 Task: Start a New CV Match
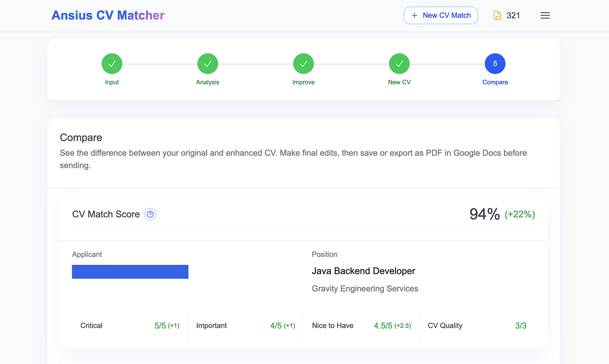pyautogui.click(x=441, y=15)
